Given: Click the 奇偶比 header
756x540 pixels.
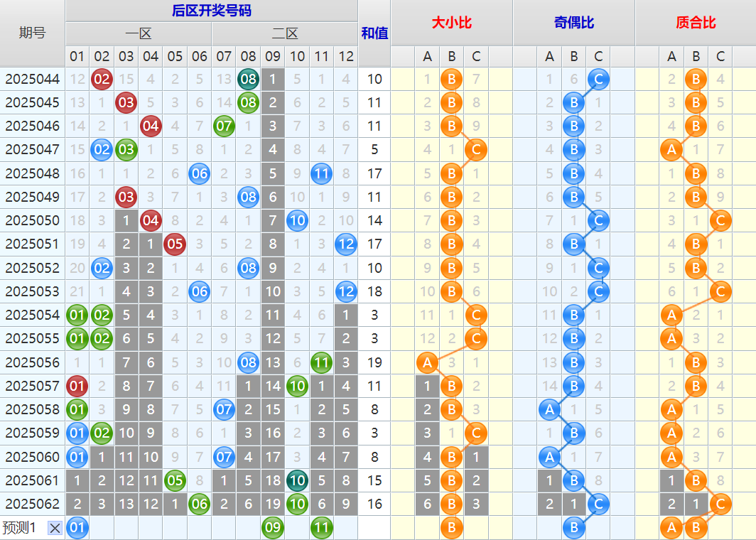Looking at the screenshot, I should (x=574, y=23).
